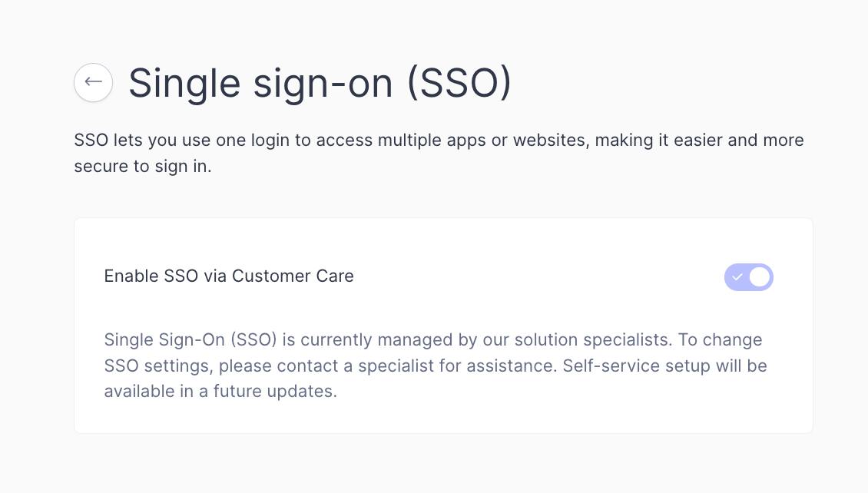This screenshot has width=868, height=493.
Task: Click 'secure to sign in.' under the heading
Action: [x=143, y=166]
